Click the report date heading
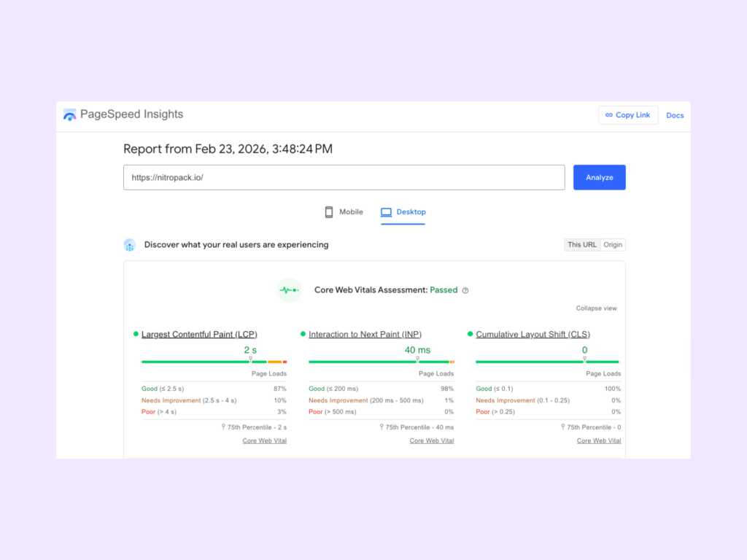Image resolution: width=747 pixels, height=560 pixels. [228, 149]
